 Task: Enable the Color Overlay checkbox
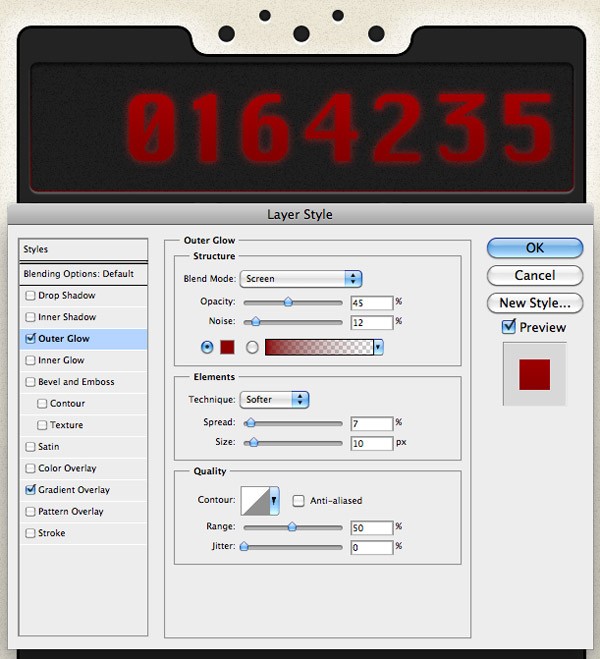30,468
